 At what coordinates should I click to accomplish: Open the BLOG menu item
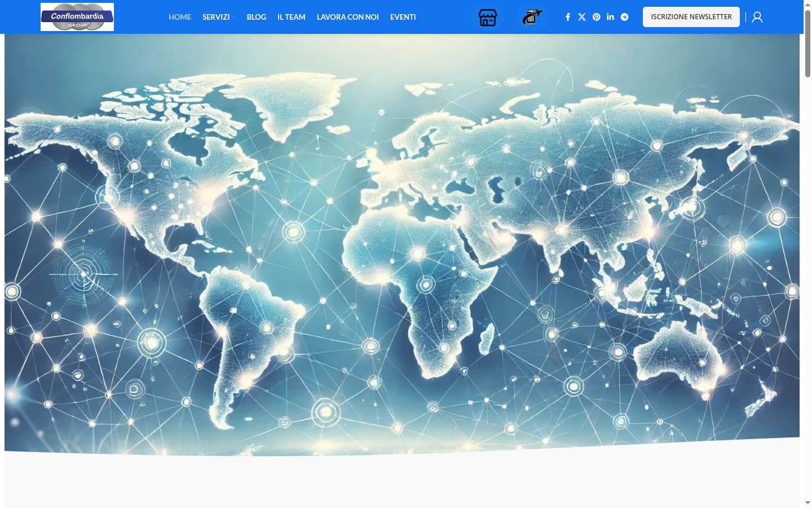point(257,17)
